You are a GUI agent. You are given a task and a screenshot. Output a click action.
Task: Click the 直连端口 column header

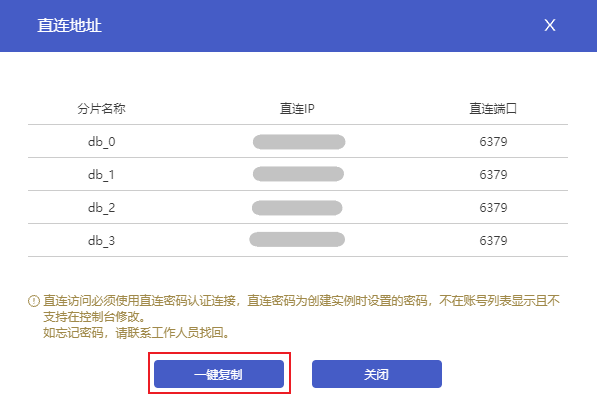(493, 109)
